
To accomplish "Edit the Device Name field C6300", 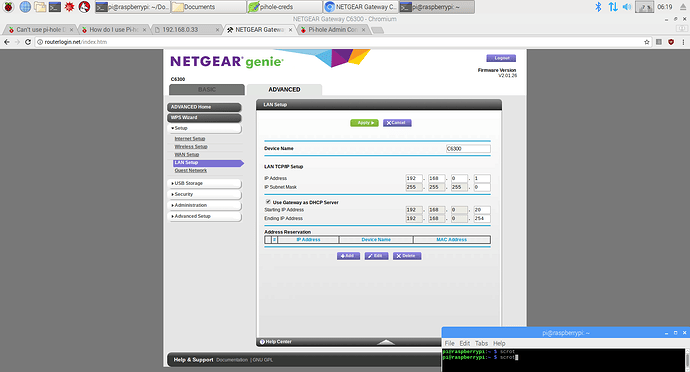I will (x=468, y=149).
